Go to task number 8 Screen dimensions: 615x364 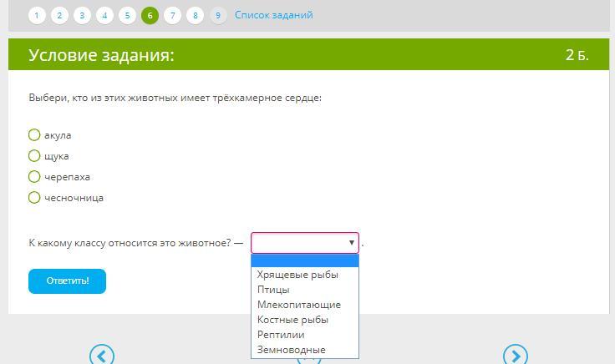point(196,16)
